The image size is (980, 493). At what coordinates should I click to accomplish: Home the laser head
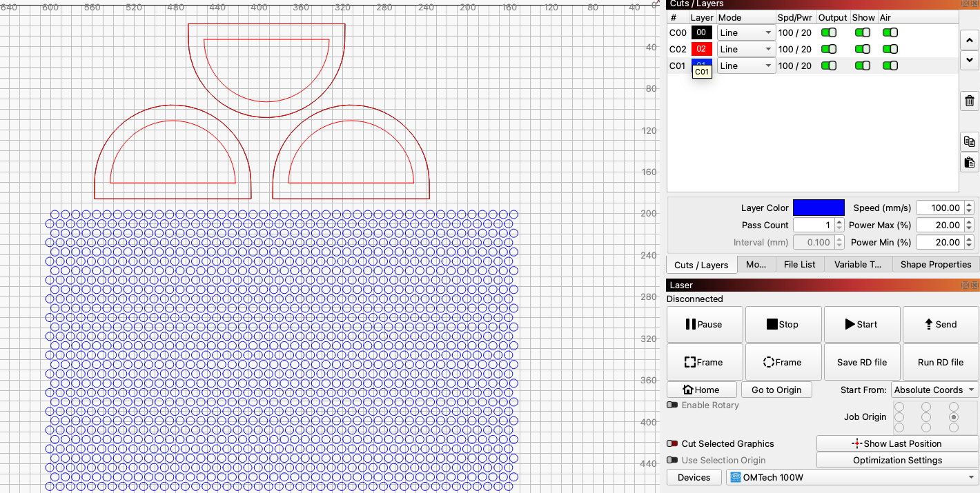[701, 390]
